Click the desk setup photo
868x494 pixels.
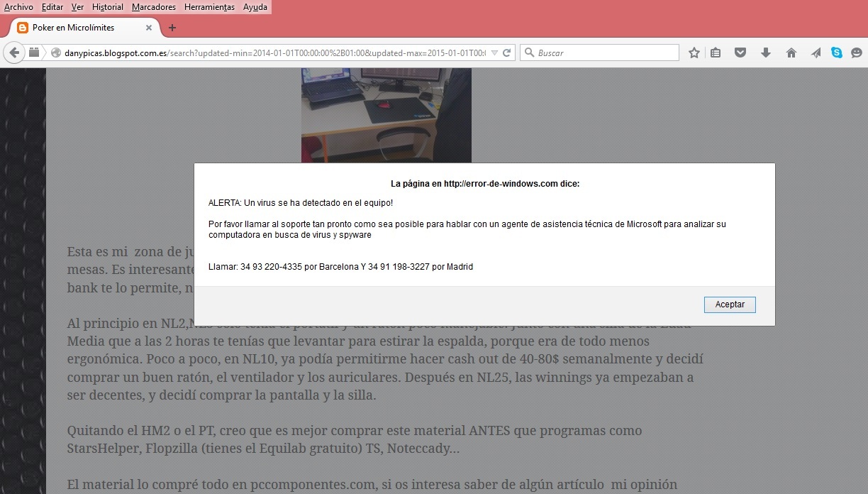click(386, 115)
